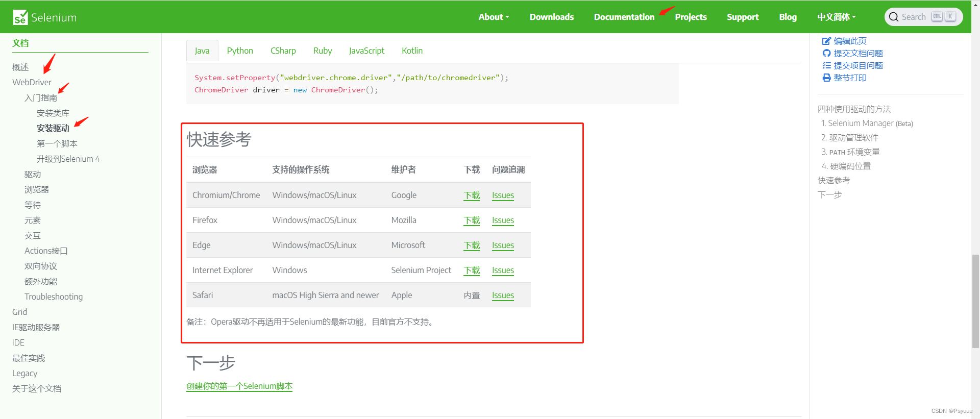Open the Chromium/Chrome Issues link
Viewport: 980px width, 419px height.
click(503, 195)
